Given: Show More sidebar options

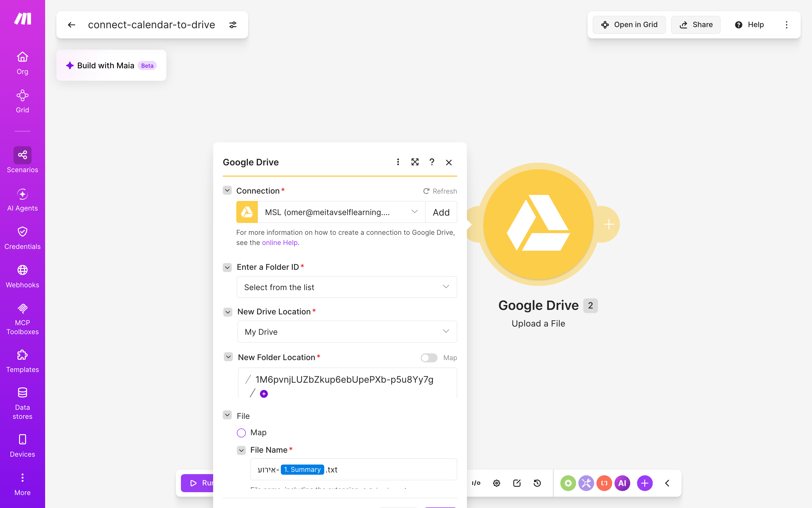Looking at the screenshot, I should (x=23, y=484).
